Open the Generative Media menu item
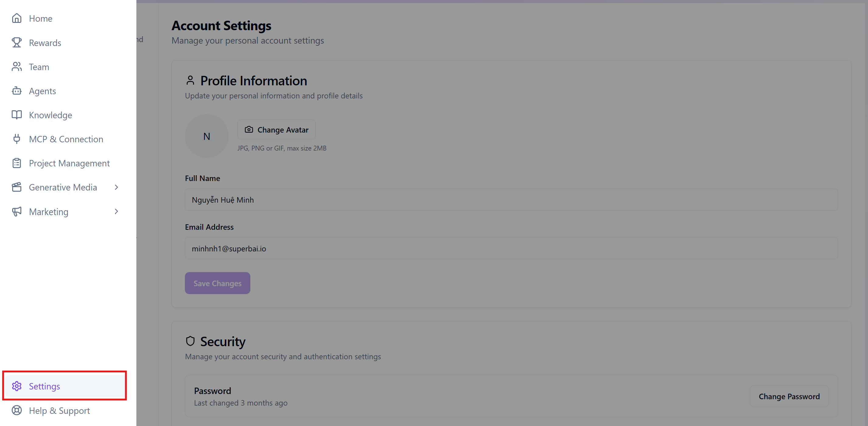Viewport: 868px width, 426px height. tap(63, 187)
